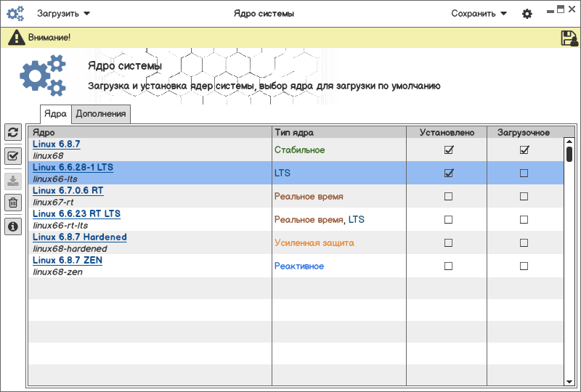Image resolution: width=581 pixels, height=392 pixels.
Task: Click the gears app icon top-left
Action: pyautogui.click(x=16, y=14)
